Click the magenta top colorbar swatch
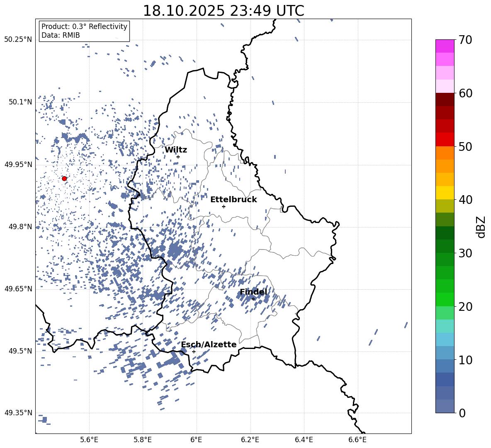491x448 pixels. click(445, 46)
